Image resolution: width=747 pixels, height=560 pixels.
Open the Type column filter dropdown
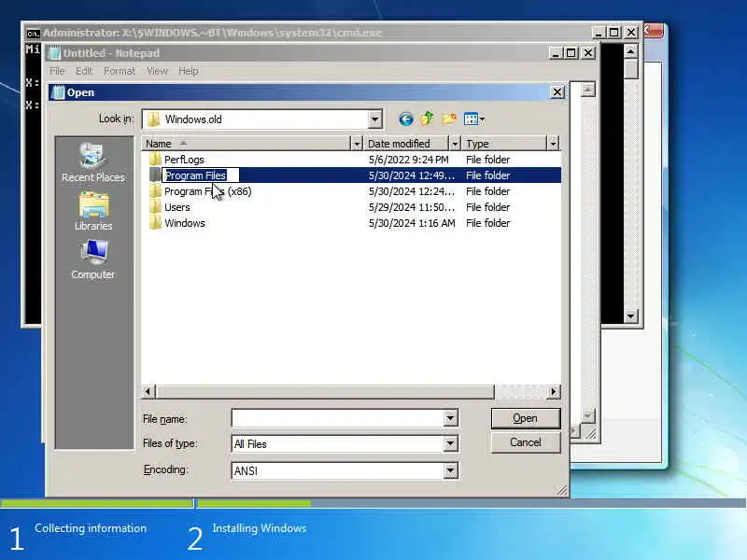(x=553, y=144)
